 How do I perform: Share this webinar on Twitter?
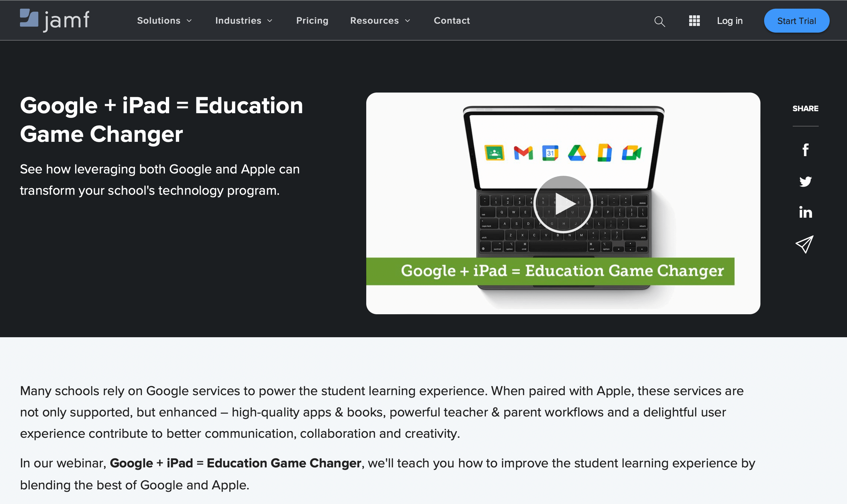pyautogui.click(x=805, y=181)
